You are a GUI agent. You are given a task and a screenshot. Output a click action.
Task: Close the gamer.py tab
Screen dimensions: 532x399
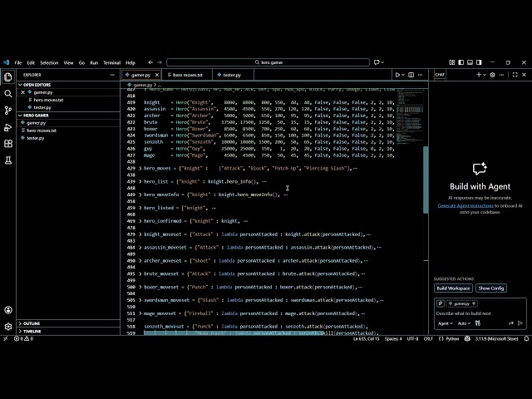coord(157,75)
